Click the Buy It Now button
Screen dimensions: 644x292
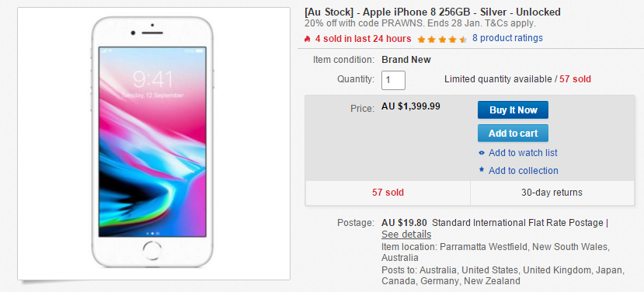click(x=513, y=110)
